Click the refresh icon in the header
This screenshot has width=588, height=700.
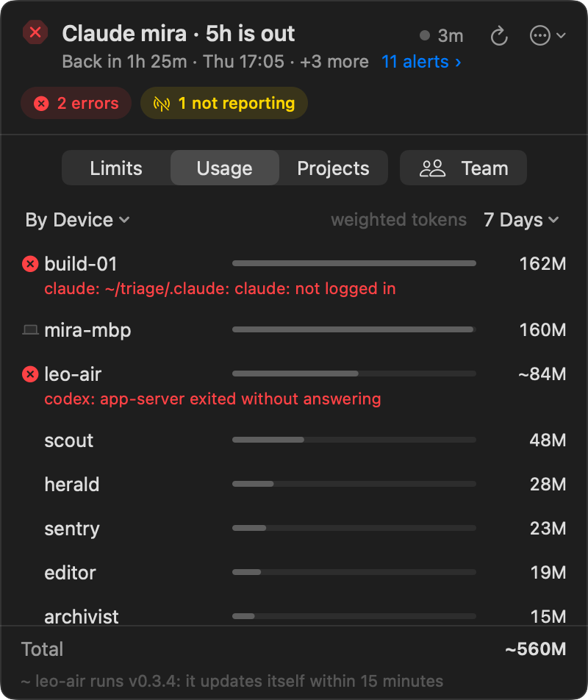click(x=499, y=36)
